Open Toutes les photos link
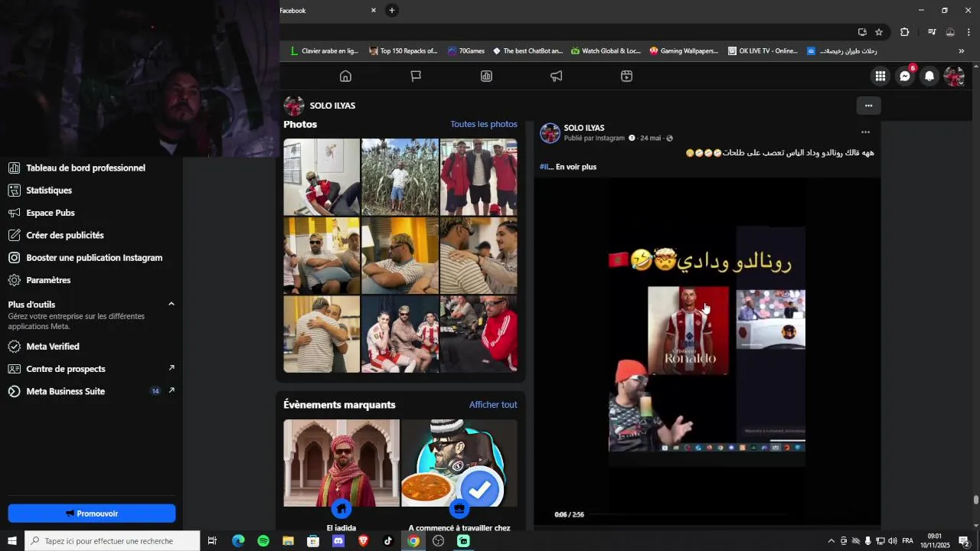Screen dimensions: 980x551 pos(484,124)
